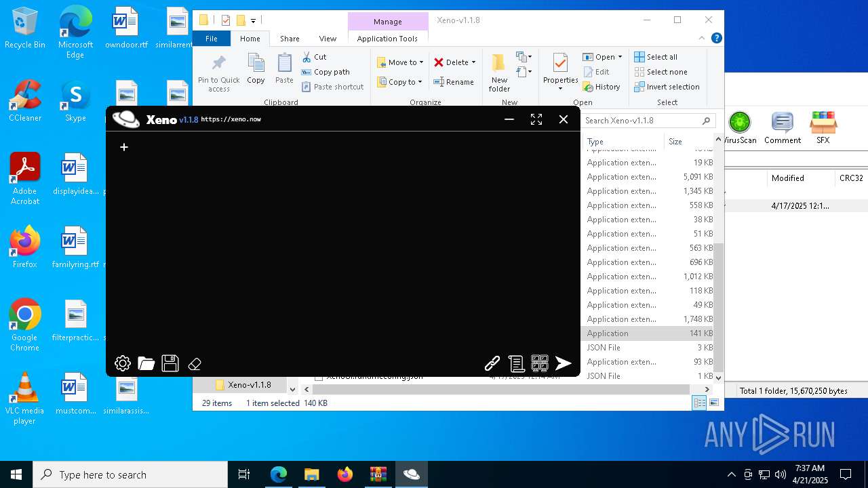Open Easy access dropdown in ribbon

[x=524, y=71]
